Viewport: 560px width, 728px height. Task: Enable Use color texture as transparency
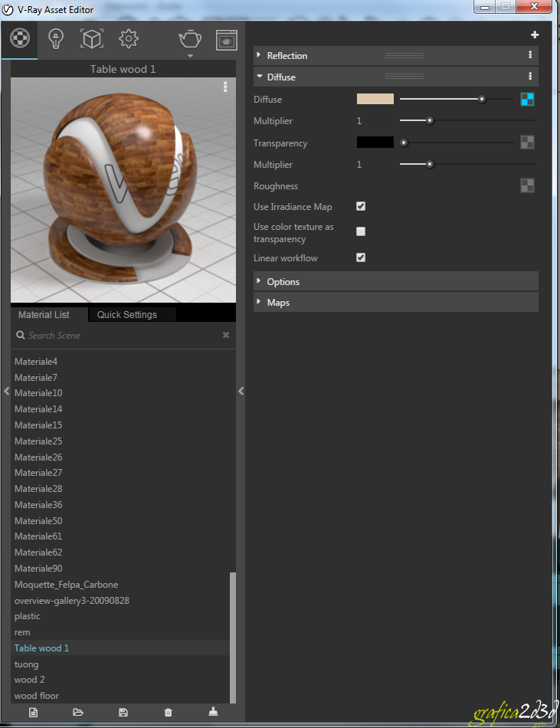[361, 231]
